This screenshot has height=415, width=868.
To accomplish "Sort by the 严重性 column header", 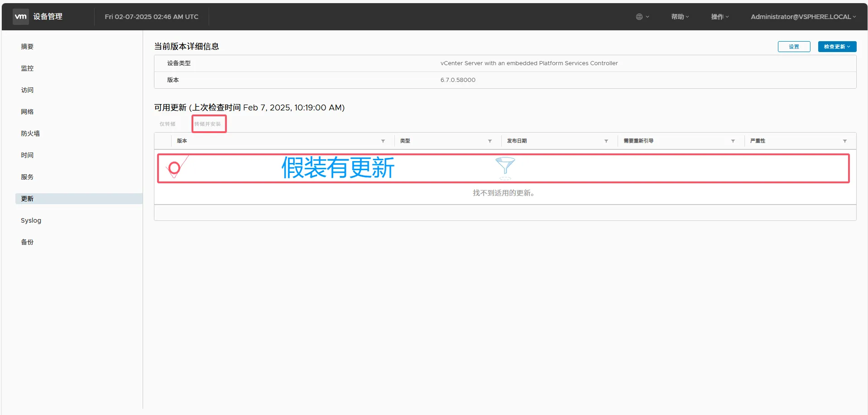I will (758, 141).
